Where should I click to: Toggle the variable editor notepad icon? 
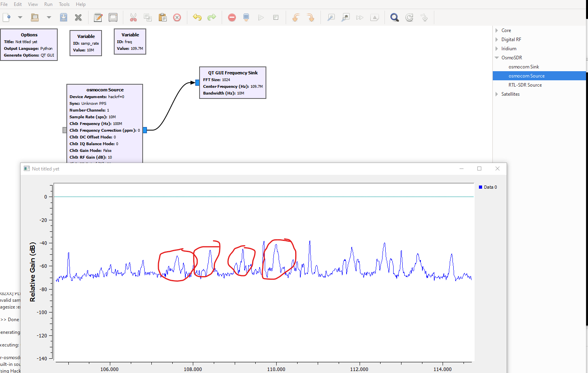[98, 17]
